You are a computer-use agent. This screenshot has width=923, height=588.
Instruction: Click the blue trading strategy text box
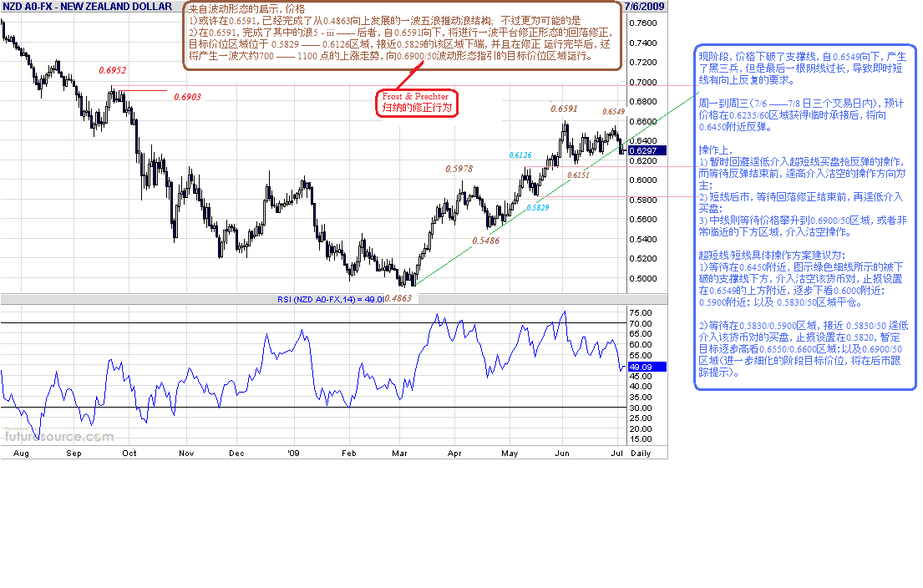click(804, 217)
